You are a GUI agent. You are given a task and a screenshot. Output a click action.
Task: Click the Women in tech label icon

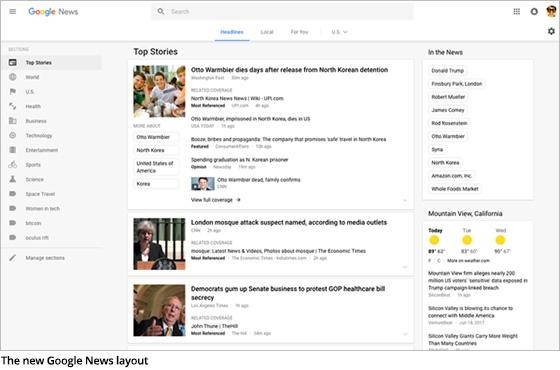pos(12,208)
